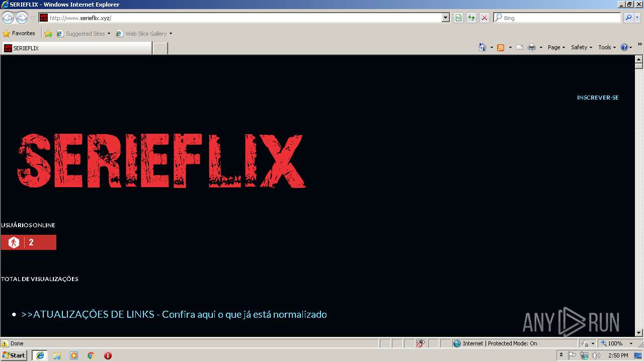Open the Tools menu

coord(607,47)
